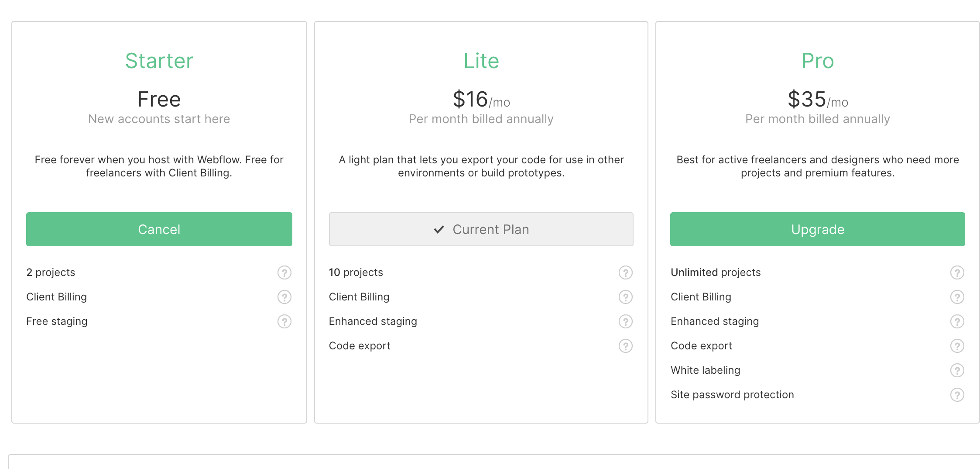Click help icon for Lite Client Billing
The height and width of the screenshot is (469, 980).
[626, 297]
